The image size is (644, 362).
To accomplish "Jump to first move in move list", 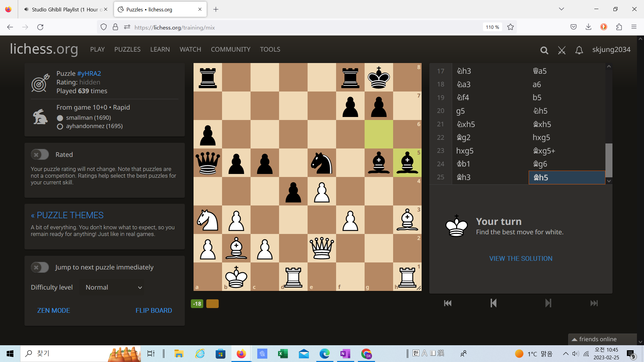I will [x=447, y=303].
